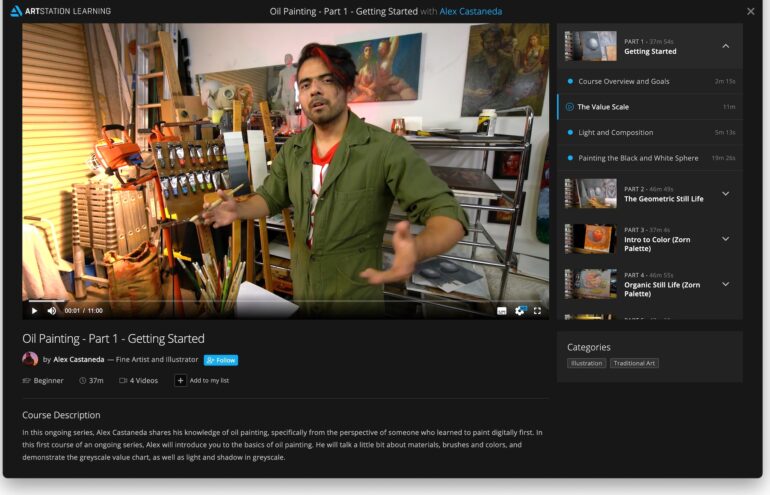This screenshot has height=495, width=770.
Task: Select Painting the Black and White Sphere
Action: pos(650,158)
